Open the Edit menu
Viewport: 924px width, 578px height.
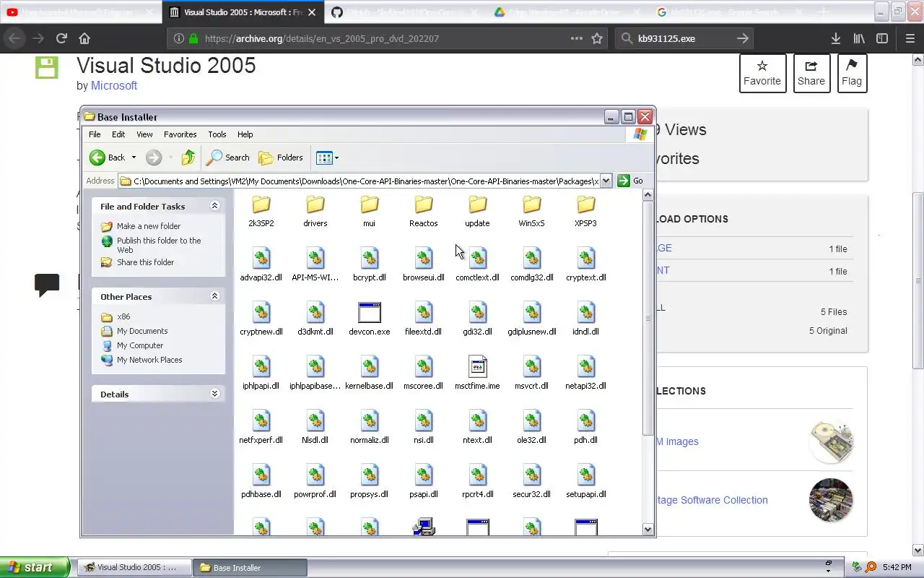[x=118, y=134]
